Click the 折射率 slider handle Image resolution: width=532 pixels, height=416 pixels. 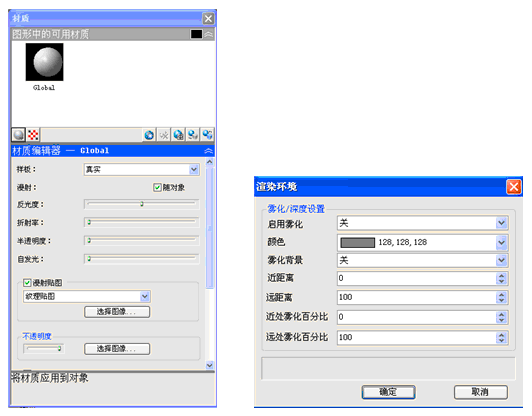pos(89,222)
